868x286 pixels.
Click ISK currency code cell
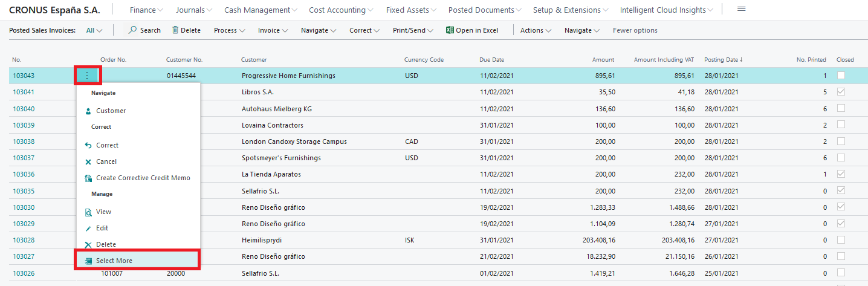tap(410, 240)
